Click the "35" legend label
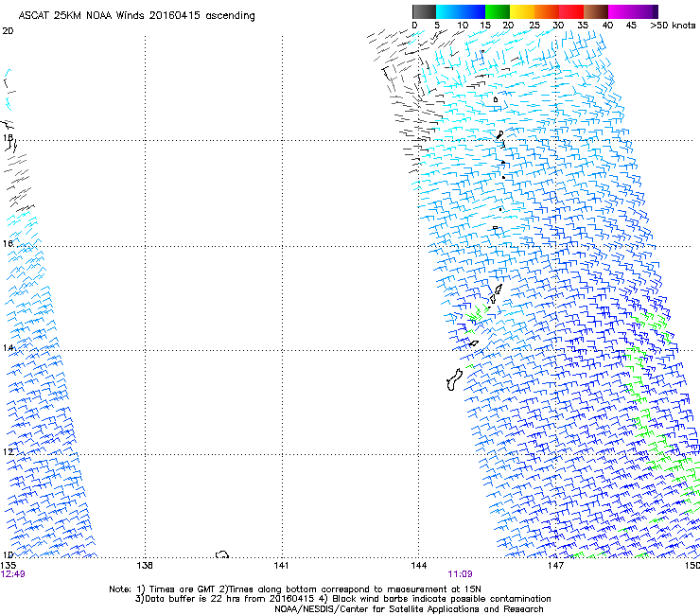The width and height of the screenshot is (700, 615). [583, 26]
